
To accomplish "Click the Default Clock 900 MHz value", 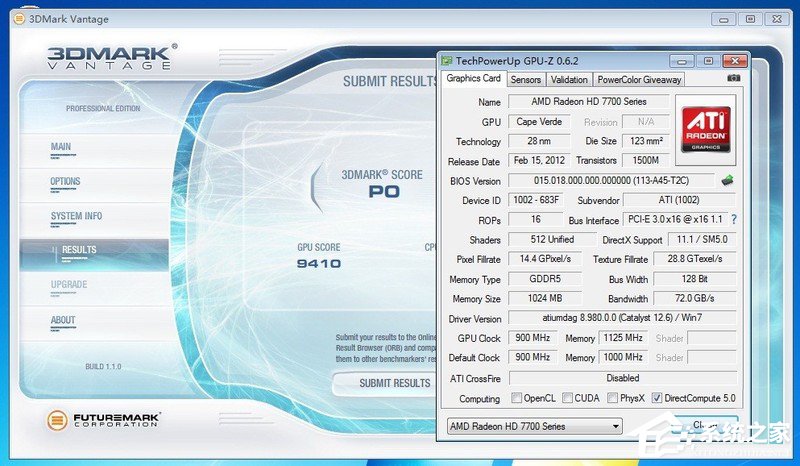I will 533,357.
